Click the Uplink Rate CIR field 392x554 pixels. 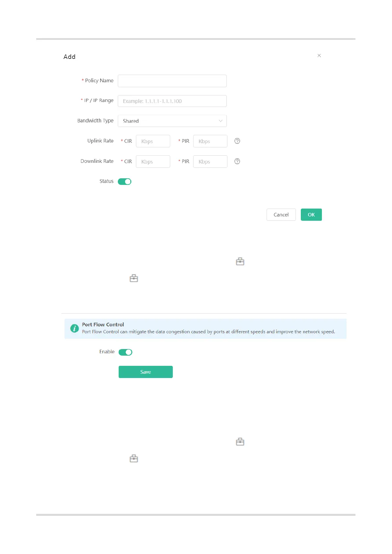pyautogui.click(x=153, y=141)
